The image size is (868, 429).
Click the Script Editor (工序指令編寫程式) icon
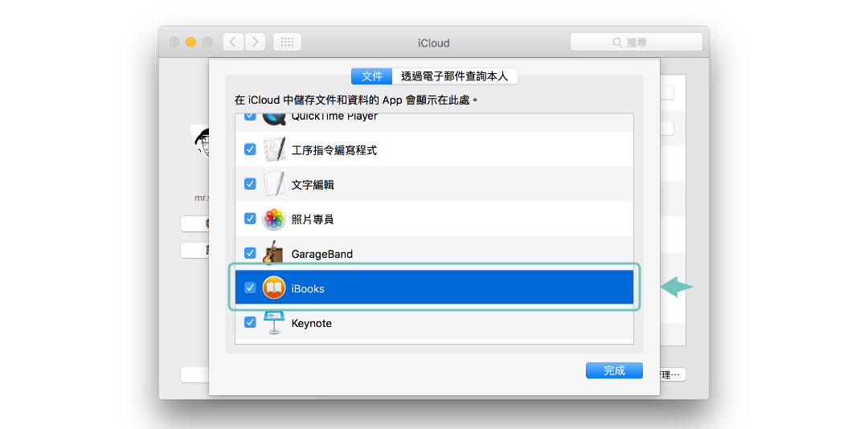coord(274,149)
